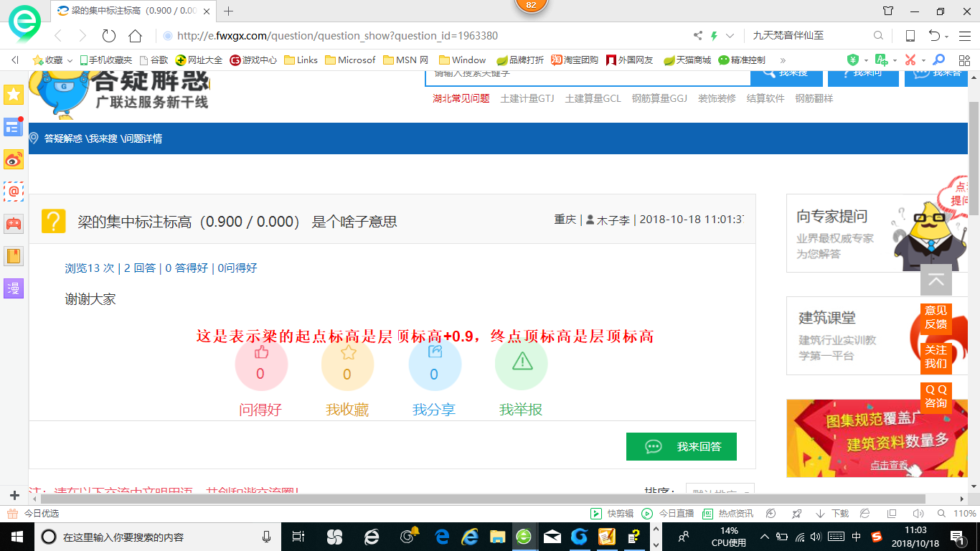Expand the scissors screenshot dropdown arrow
The width and height of the screenshot is (980, 551).
tap(923, 61)
